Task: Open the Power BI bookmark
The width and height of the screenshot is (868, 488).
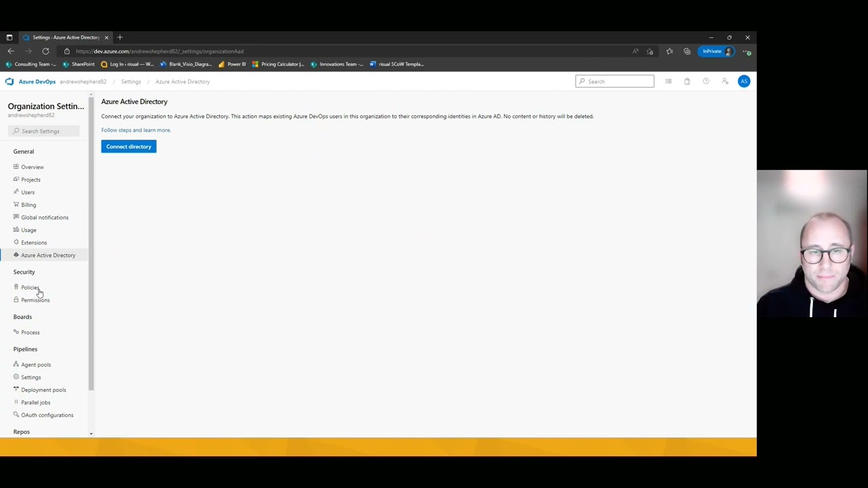Action: [x=232, y=64]
